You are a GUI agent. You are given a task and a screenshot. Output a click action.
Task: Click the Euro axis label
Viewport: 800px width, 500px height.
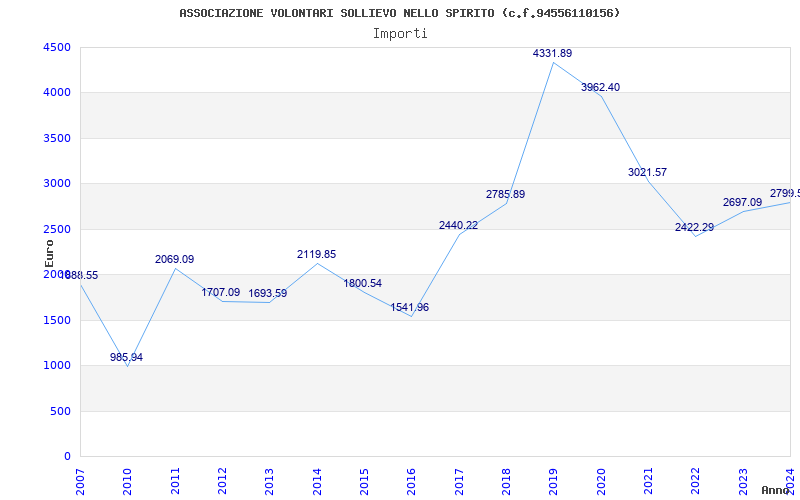click(x=49, y=254)
